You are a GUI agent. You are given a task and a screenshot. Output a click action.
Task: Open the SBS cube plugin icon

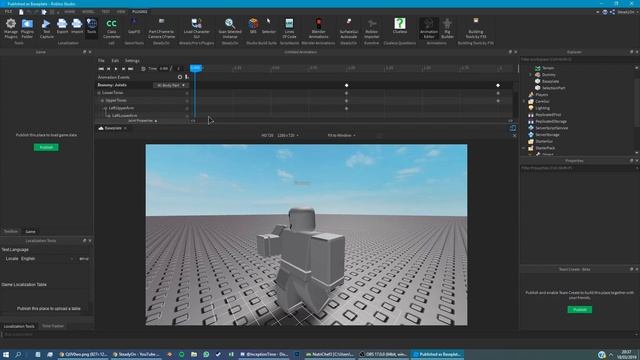253,26
